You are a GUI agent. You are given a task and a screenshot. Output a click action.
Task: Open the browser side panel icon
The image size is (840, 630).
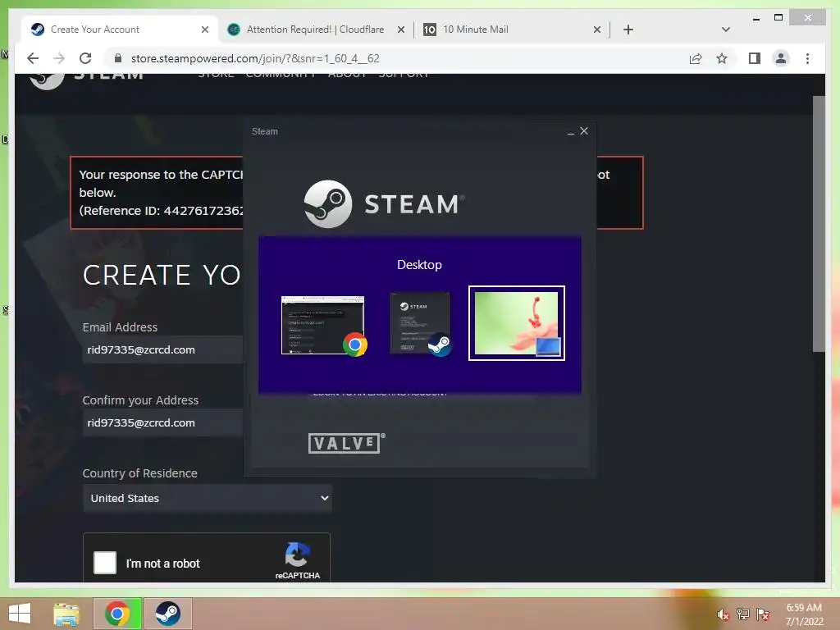[755, 58]
